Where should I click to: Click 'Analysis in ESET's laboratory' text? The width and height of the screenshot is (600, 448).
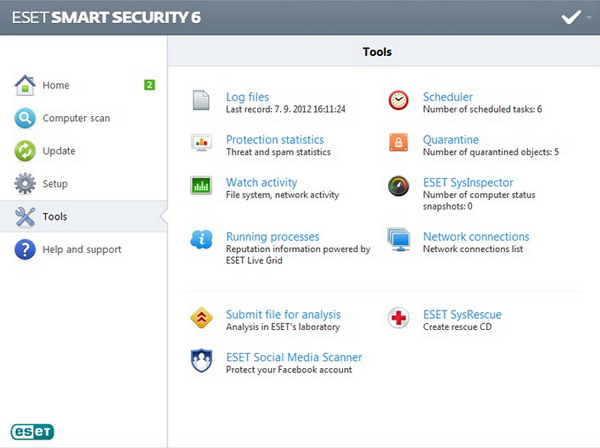[x=283, y=327]
